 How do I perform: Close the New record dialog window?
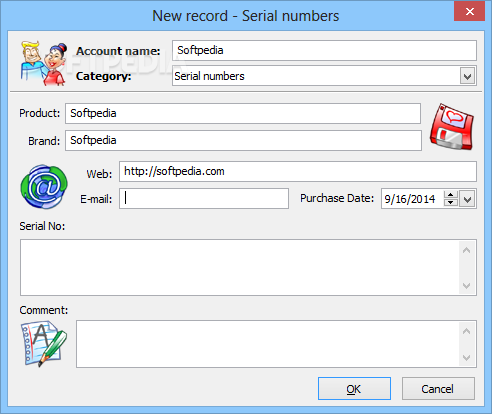(x=470, y=12)
